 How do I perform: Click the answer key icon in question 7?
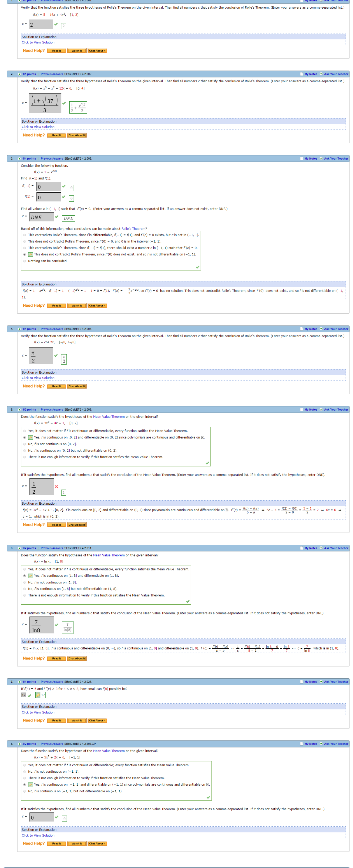(38, 695)
